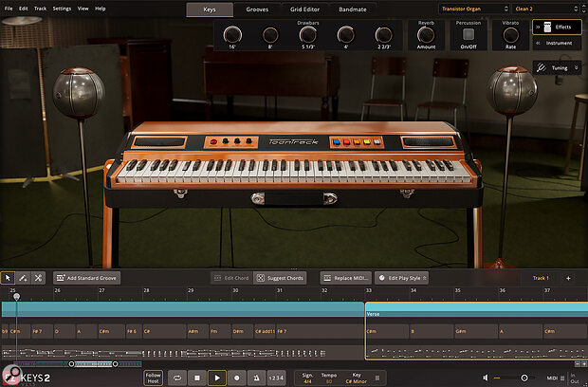The width and height of the screenshot is (588, 387).
Task: Open Suggest Chords
Action: [x=280, y=278]
